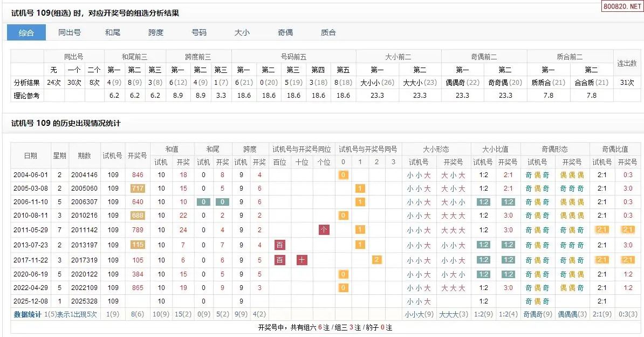Viewport: 644px width, 337px height.
Task: Show the 大小 analysis tab
Action: [x=242, y=33]
